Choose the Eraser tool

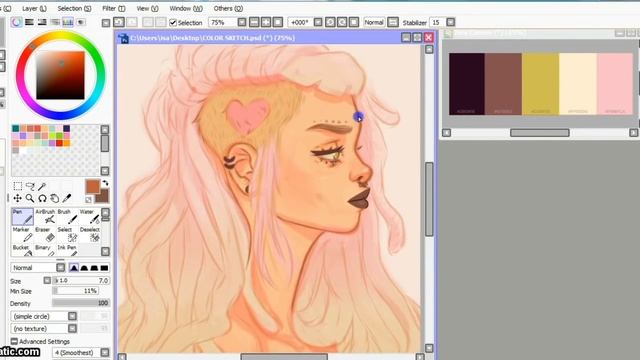[x=45, y=235]
